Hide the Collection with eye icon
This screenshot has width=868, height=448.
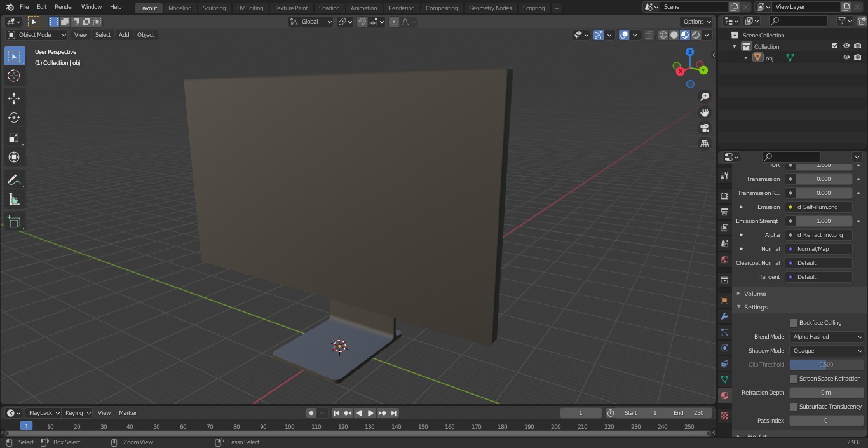tap(846, 46)
